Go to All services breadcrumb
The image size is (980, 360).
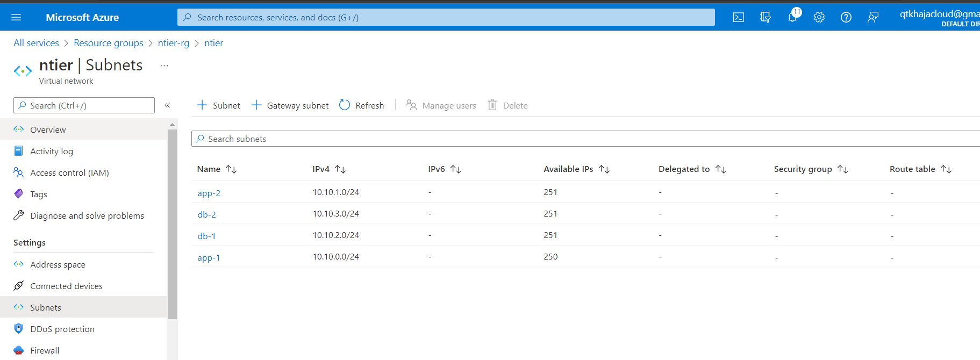[x=36, y=43]
